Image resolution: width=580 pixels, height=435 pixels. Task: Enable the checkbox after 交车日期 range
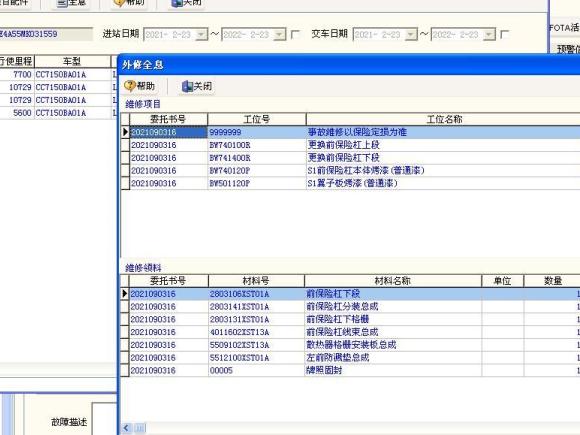tap(504, 35)
